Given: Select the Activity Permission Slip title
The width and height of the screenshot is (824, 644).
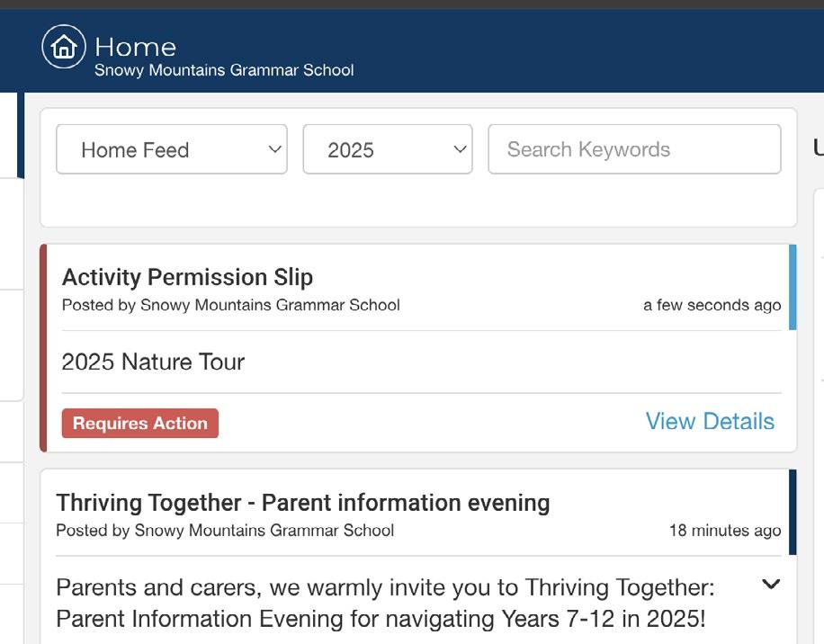Looking at the screenshot, I should coord(187,277).
